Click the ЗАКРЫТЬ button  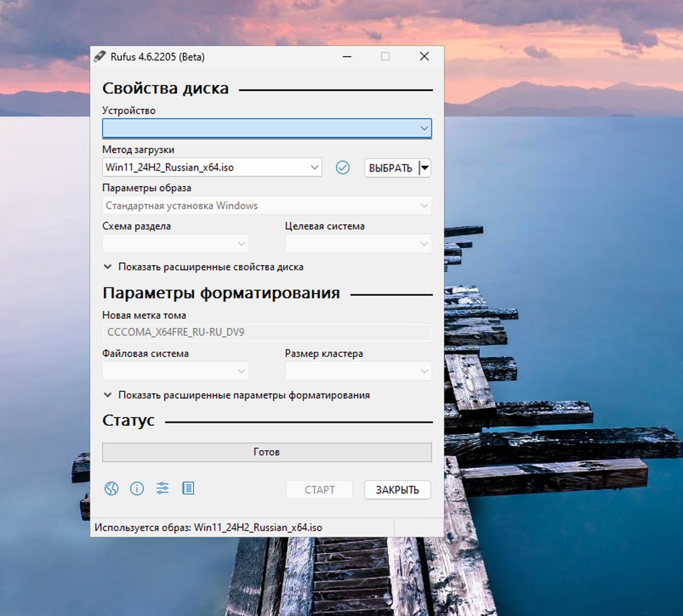point(398,490)
